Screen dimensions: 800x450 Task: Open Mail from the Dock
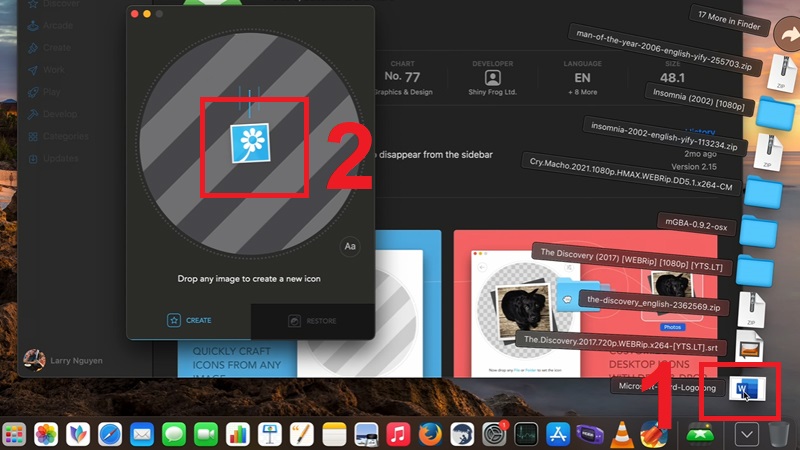pyautogui.click(x=142, y=435)
